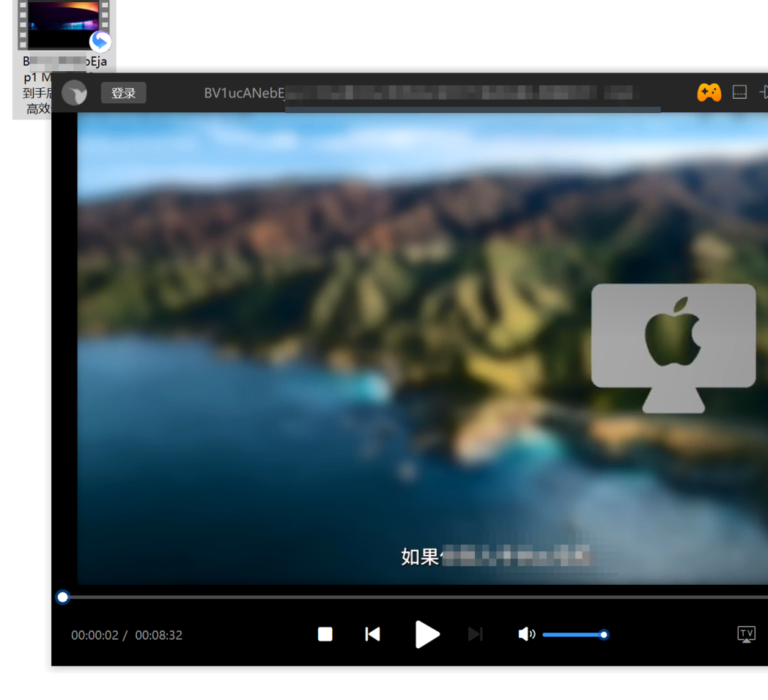Screen dimensions: 768x700
Task: Go to the previous video track
Action: click(x=373, y=635)
